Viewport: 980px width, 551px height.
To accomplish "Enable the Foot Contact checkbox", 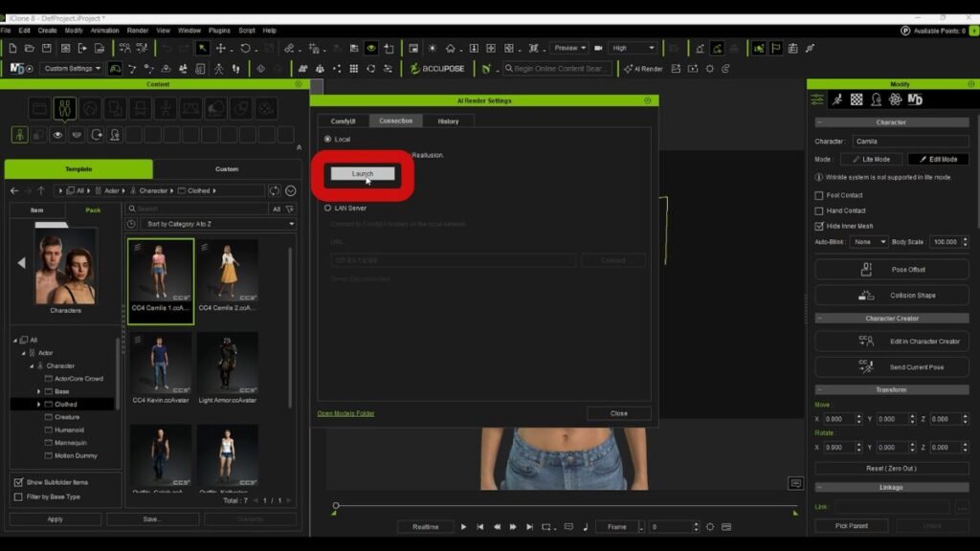I will (x=819, y=195).
